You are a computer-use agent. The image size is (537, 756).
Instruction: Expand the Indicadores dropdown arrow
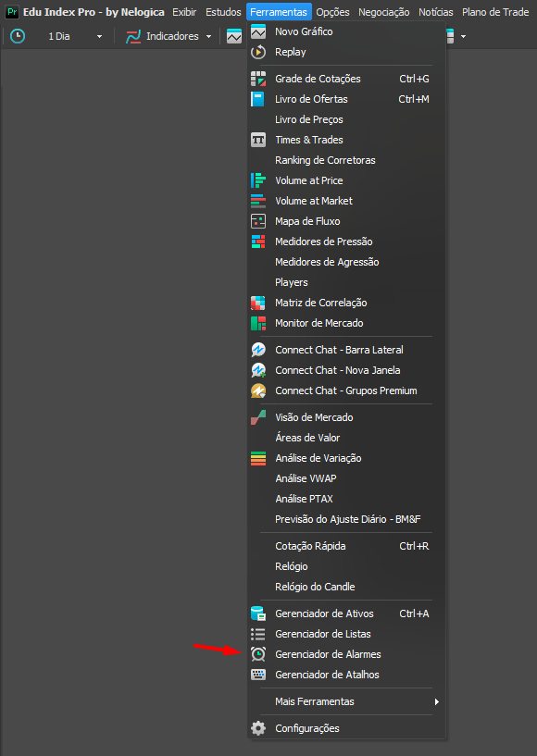pos(208,37)
